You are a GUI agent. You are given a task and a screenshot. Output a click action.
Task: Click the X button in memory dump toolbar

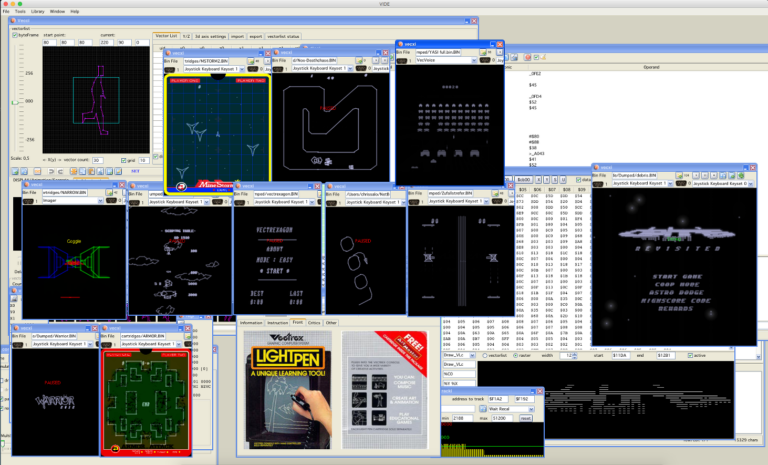(538, 180)
